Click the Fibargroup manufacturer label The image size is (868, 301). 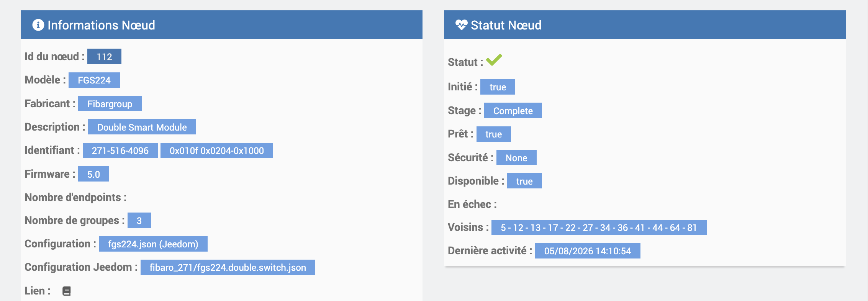(x=110, y=103)
